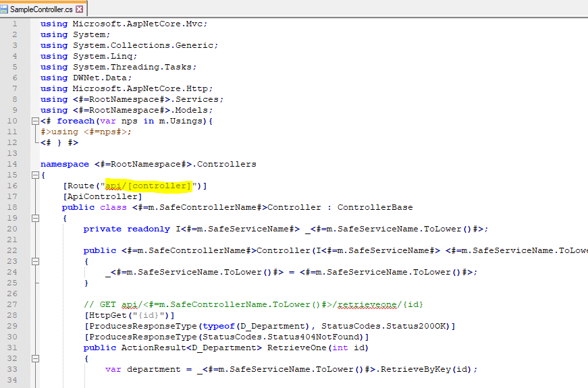This screenshot has height=388, width=588.
Task: Click line number 14 in the margin
Action: click(x=13, y=164)
